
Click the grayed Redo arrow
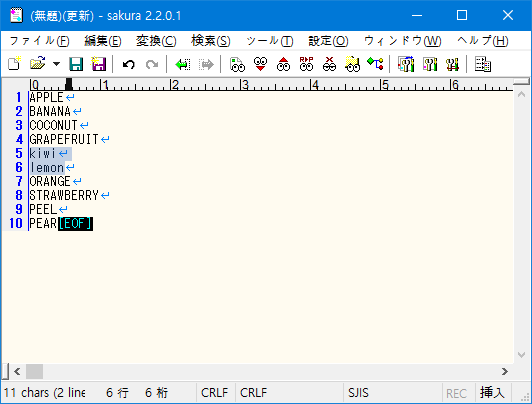pyautogui.click(x=152, y=64)
